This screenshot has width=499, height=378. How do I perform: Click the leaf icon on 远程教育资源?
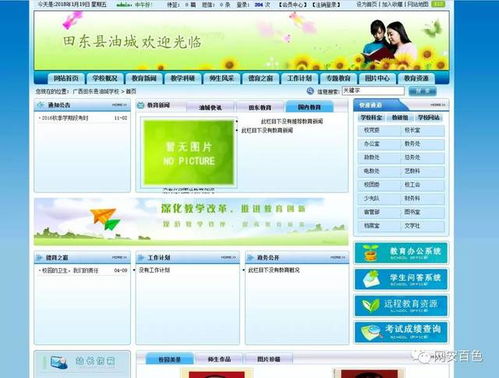pyautogui.click(x=371, y=305)
